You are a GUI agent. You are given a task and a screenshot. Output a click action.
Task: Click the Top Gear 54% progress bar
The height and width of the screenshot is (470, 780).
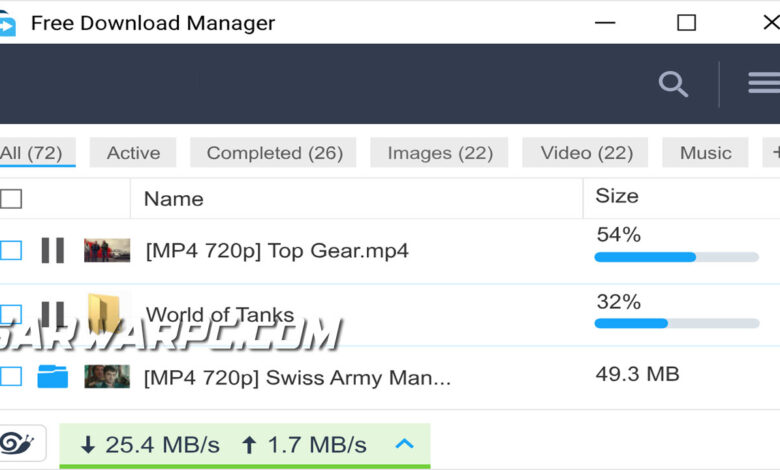[x=677, y=257]
